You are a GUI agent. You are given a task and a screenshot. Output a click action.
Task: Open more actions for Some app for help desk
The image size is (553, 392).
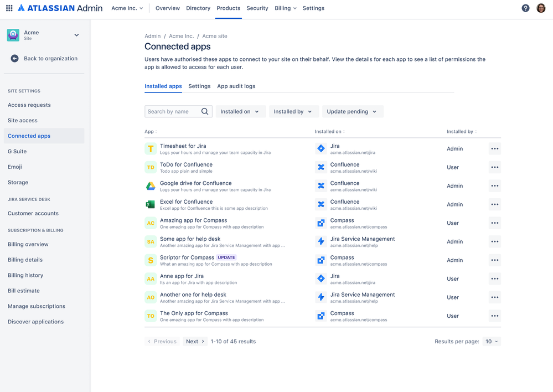pyautogui.click(x=495, y=242)
